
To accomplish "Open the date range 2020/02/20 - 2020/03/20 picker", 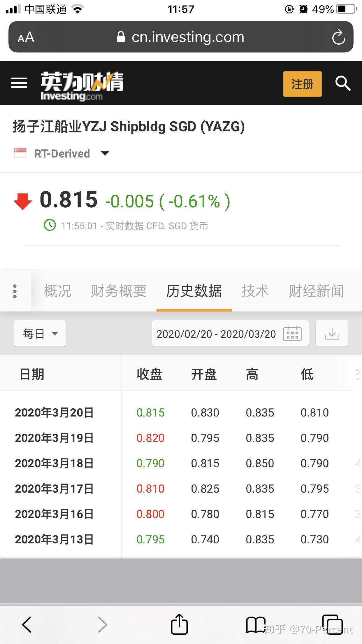I will point(230,333).
